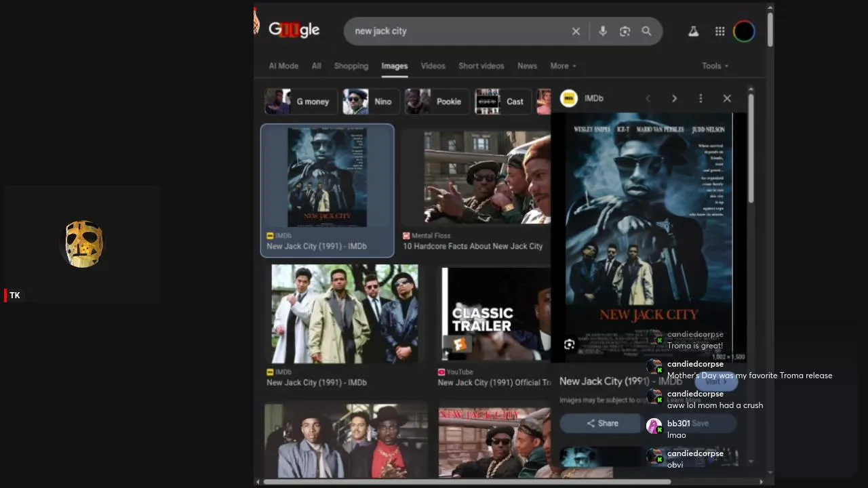Clear the search box with the X icon
The height and width of the screenshot is (488, 868).
click(x=576, y=31)
